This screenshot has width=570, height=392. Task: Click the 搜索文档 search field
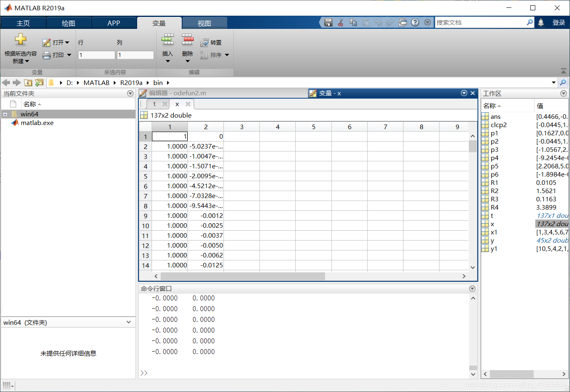481,23
